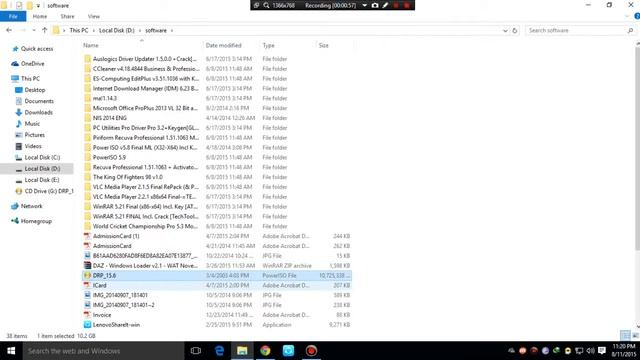The width and height of the screenshot is (640, 360).
Task: Click This PC in the address breadcrumb
Action: 79,31
